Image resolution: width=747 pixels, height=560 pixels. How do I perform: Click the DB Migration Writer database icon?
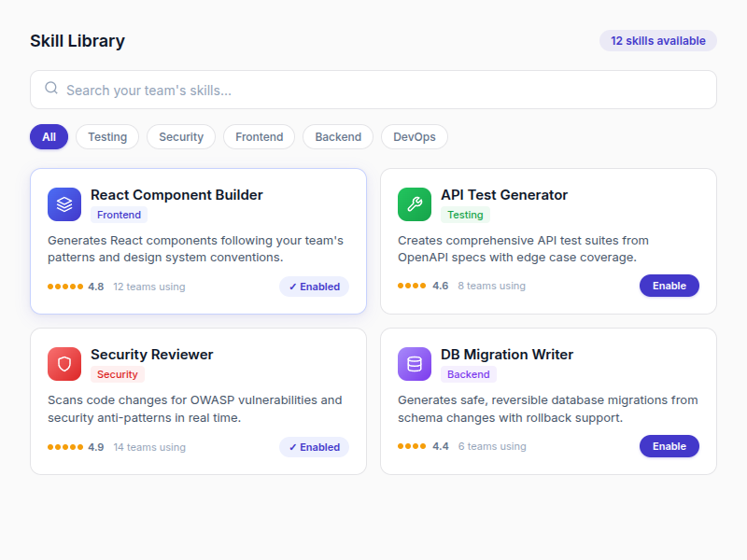(x=414, y=363)
